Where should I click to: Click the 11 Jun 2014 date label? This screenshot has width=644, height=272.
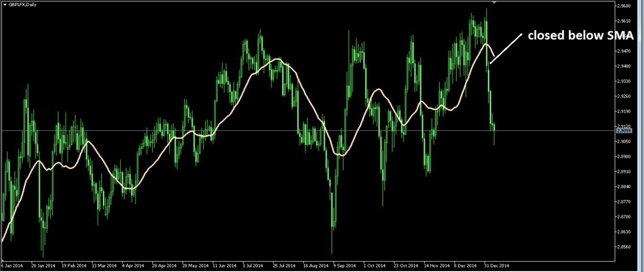[x=225, y=265]
